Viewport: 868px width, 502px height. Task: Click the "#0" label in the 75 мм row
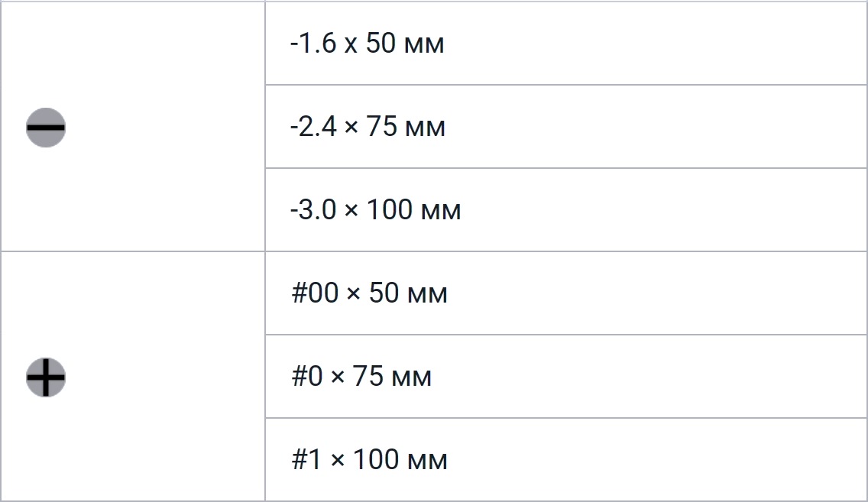307,377
